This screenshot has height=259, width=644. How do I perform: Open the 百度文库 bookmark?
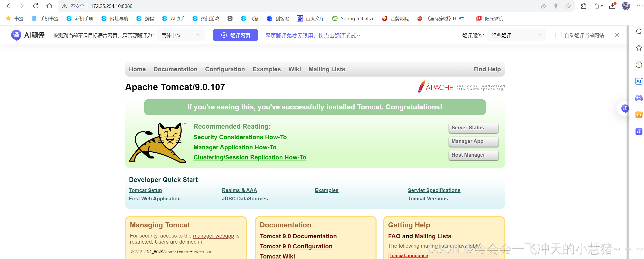pos(310,18)
